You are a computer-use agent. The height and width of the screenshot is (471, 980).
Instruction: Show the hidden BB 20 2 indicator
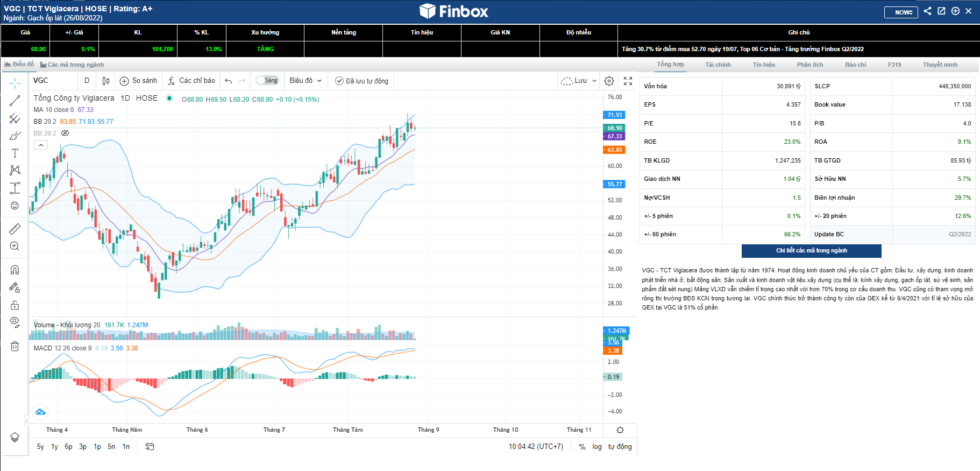click(65, 133)
